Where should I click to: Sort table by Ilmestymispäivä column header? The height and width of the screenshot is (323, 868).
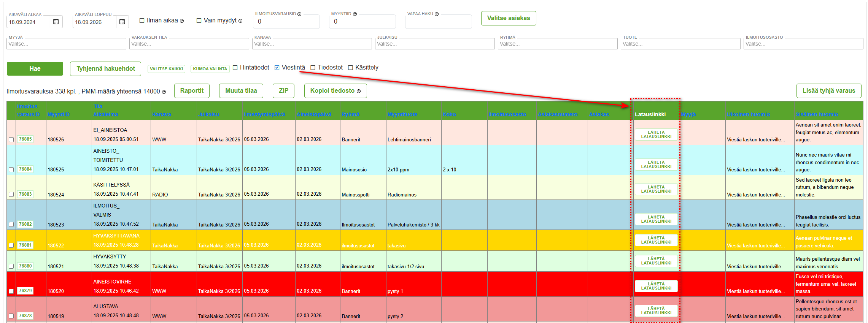click(x=264, y=114)
